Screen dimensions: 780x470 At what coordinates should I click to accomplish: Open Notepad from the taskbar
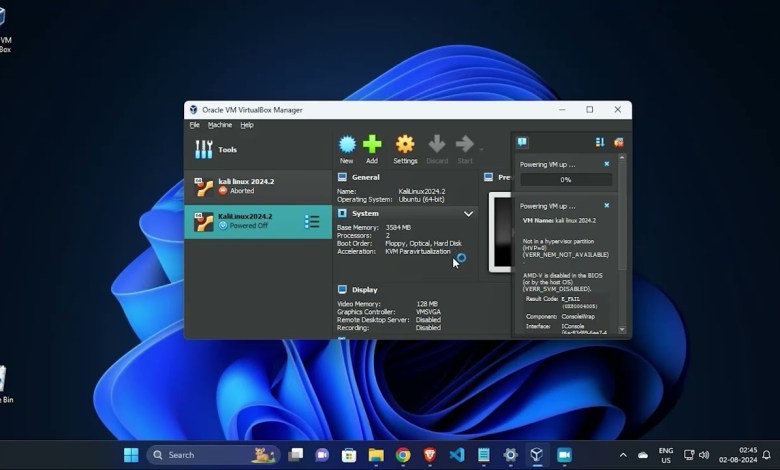(x=484, y=455)
